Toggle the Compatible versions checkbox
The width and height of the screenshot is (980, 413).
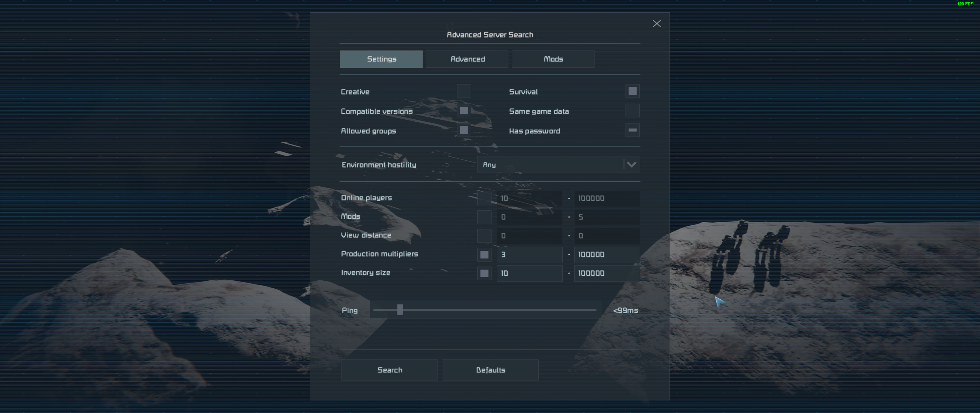[464, 111]
